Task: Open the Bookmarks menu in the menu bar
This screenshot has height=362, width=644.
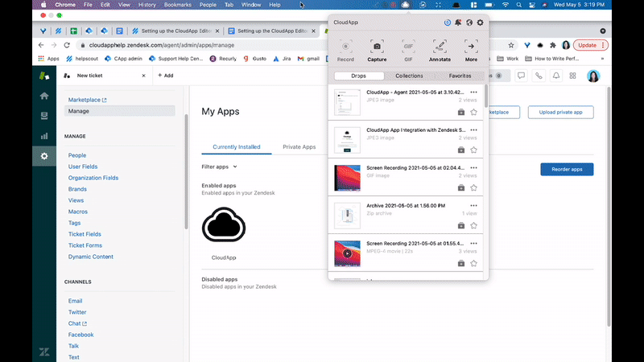Action: [177, 5]
